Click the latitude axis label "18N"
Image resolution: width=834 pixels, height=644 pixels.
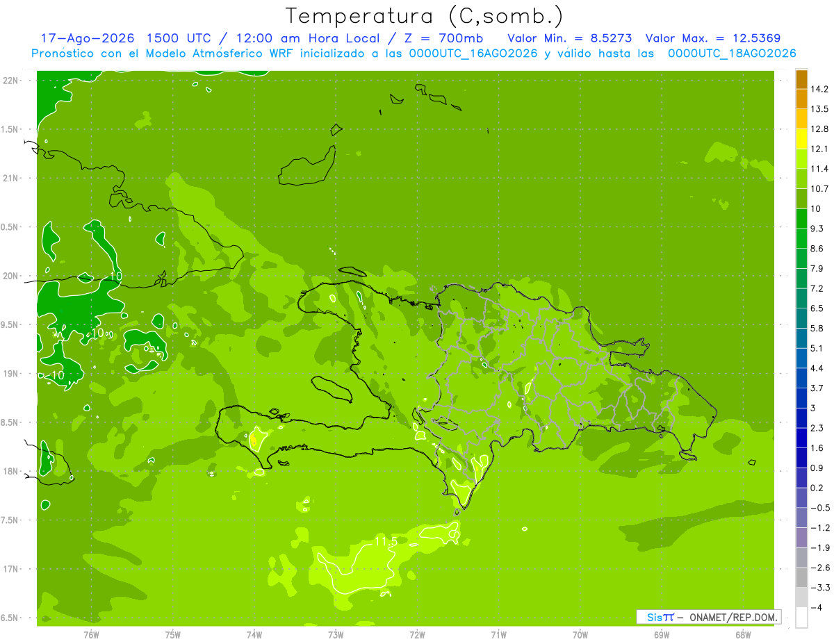point(11,471)
